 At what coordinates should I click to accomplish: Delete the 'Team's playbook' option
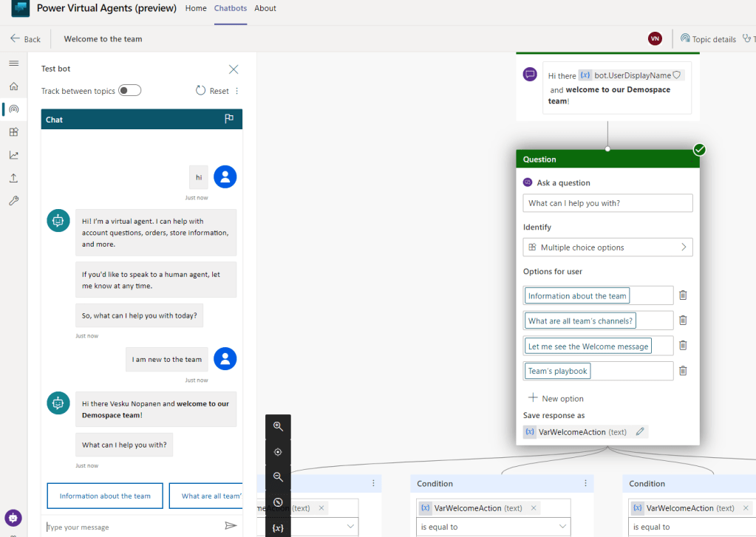[x=683, y=371]
